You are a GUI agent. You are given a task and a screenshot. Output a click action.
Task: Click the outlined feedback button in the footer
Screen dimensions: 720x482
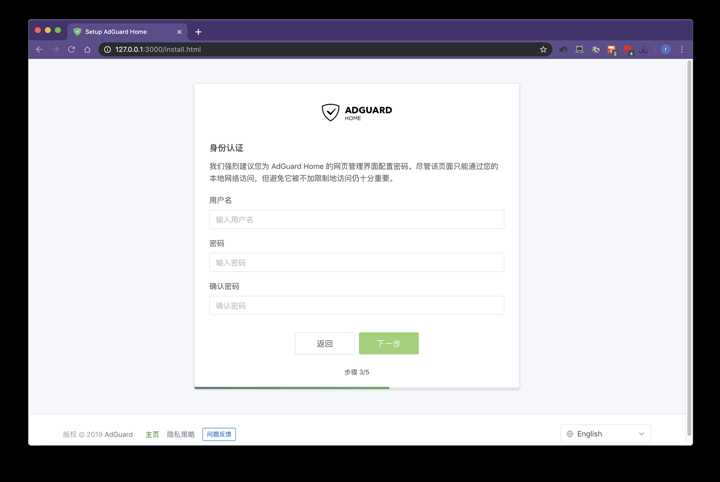219,434
